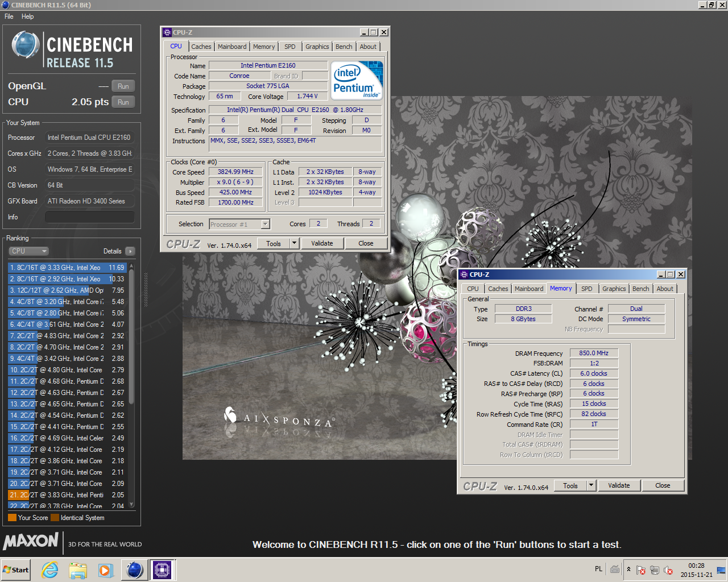This screenshot has width=728, height=582.
Task: Open About tab in second CPU-Z
Action: coord(665,289)
